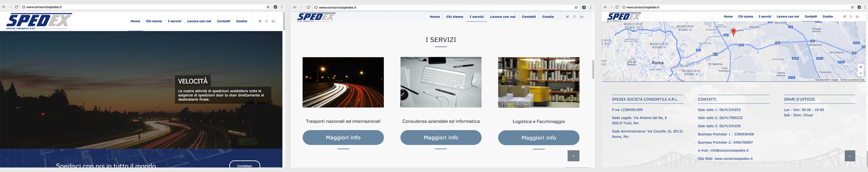Image resolution: width=868 pixels, height=172 pixels.
Task: Open Chi siamo in the left window nav
Action: (x=154, y=21)
